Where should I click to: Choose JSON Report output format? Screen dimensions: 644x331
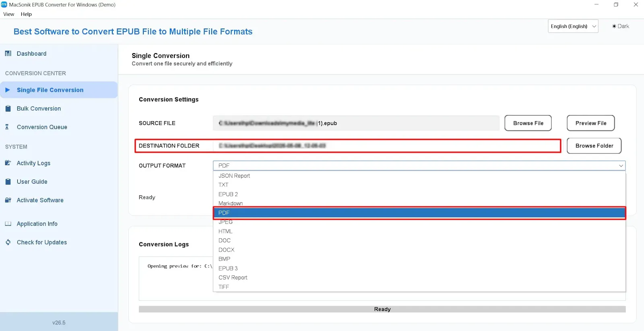419,176
